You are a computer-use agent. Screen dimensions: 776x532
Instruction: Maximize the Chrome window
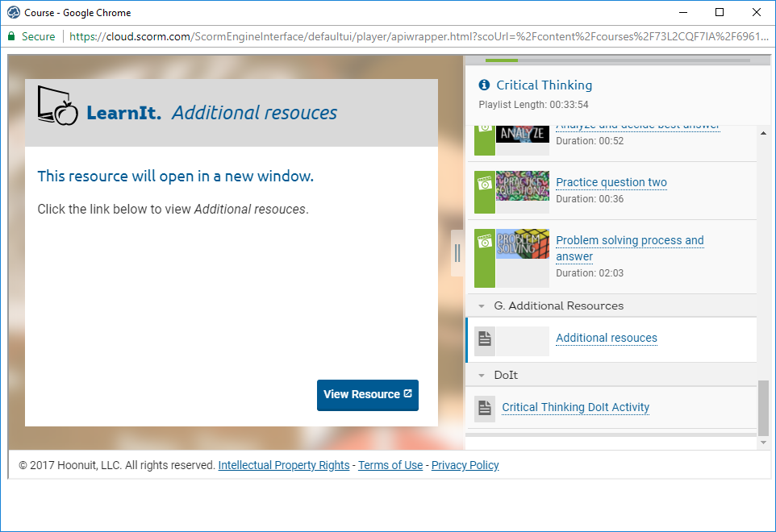point(720,12)
